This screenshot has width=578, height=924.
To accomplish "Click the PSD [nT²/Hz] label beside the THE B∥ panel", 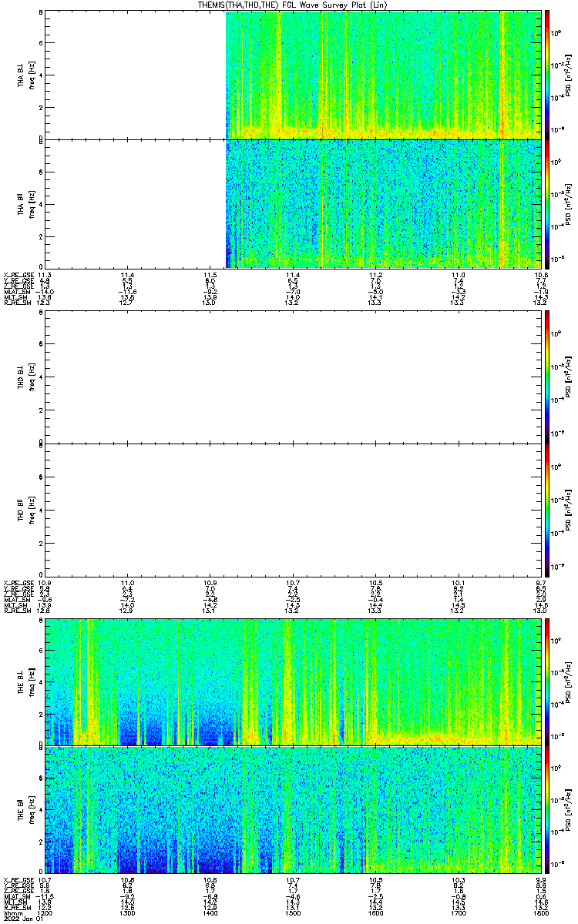I will 570,809.
